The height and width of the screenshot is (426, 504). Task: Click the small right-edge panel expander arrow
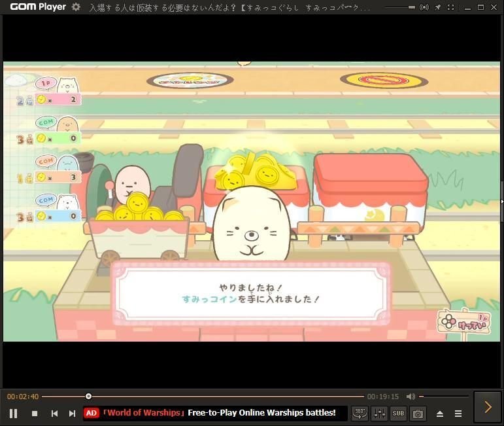point(502,202)
